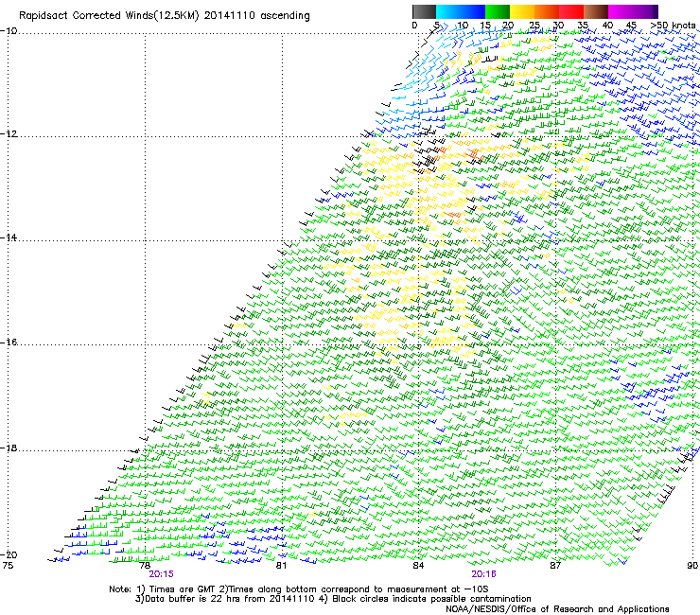700x615 pixels.
Task: Click the cyan-blue 5-15 knots color band
Action: tap(461, 11)
